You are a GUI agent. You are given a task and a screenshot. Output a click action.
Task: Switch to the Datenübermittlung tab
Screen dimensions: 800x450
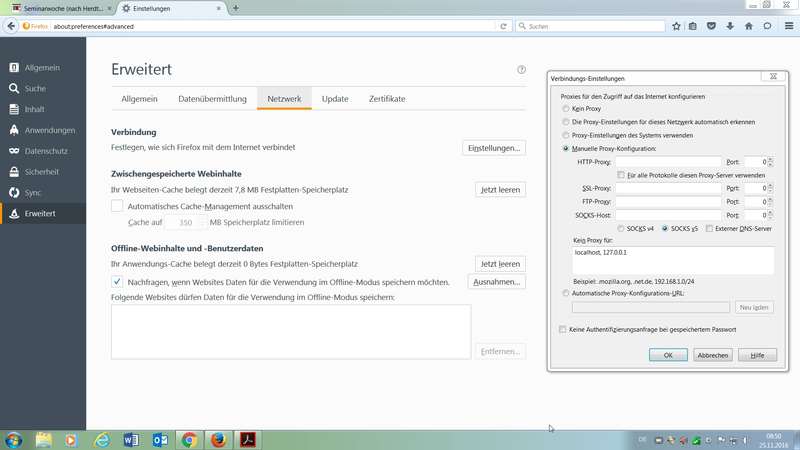point(212,99)
